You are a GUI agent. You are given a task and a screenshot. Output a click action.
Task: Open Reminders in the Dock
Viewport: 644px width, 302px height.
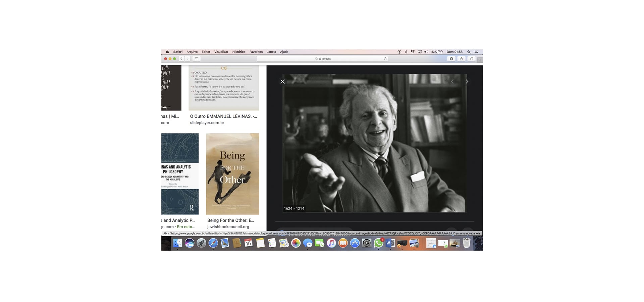[x=272, y=243]
